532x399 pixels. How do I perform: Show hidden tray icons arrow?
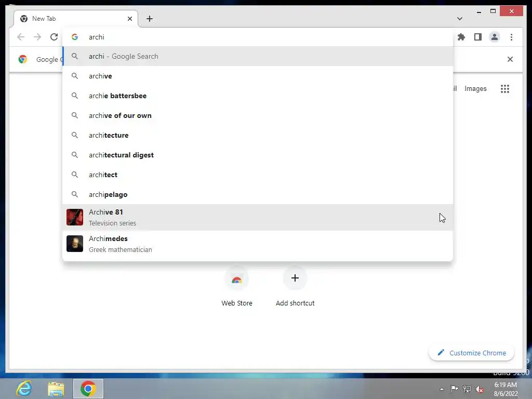click(x=442, y=389)
